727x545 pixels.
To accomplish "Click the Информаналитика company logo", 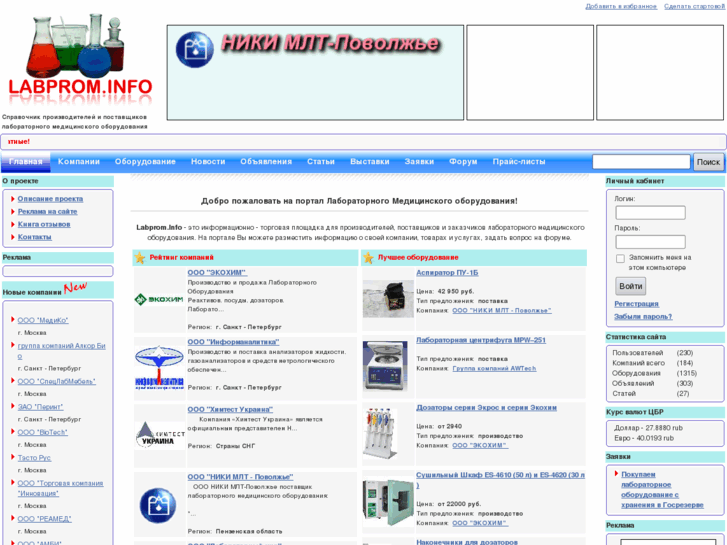I will tap(159, 367).
